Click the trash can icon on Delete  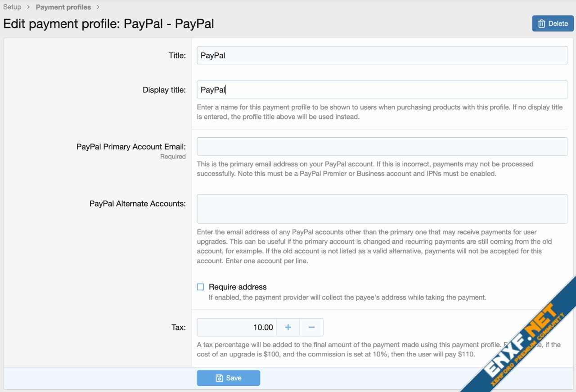tap(542, 23)
